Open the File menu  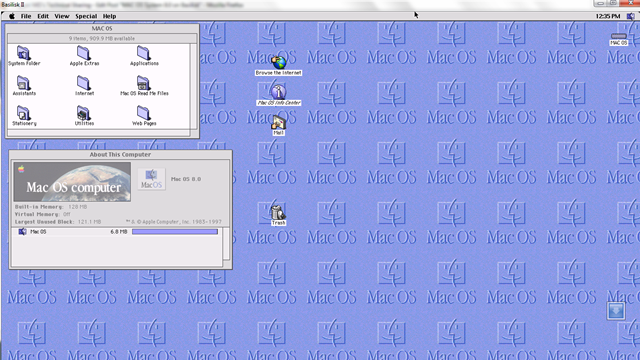[x=26, y=16]
